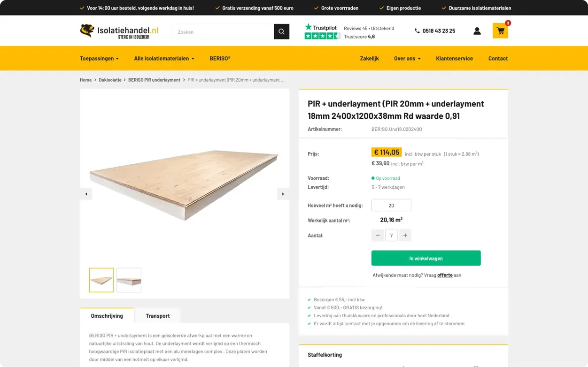Viewport: 588px width, 367px height.
Task: Show previous product image arrow
Action: point(86,194)
